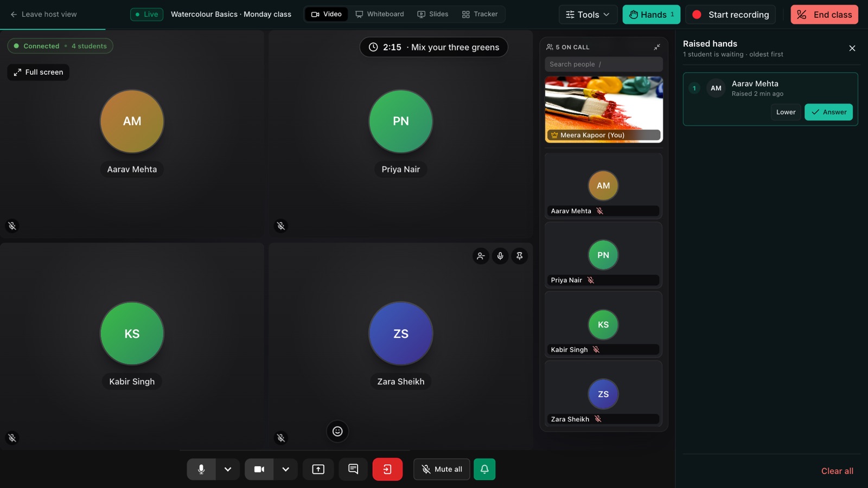The image size is (868, 488).
Task: Open microphone options dropdown arrow
Action: tap(228, 469)
